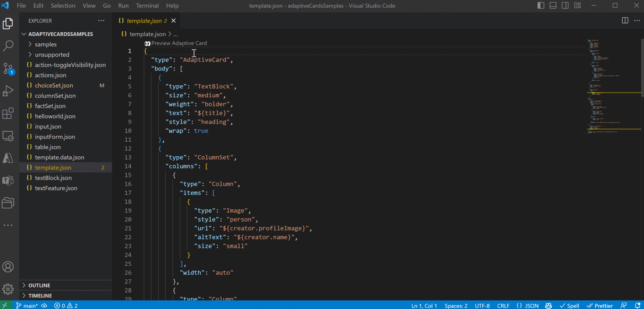Toggle the bottom Panel layout button
Screen dimensions: 644x309
click(x=553, y=5)
